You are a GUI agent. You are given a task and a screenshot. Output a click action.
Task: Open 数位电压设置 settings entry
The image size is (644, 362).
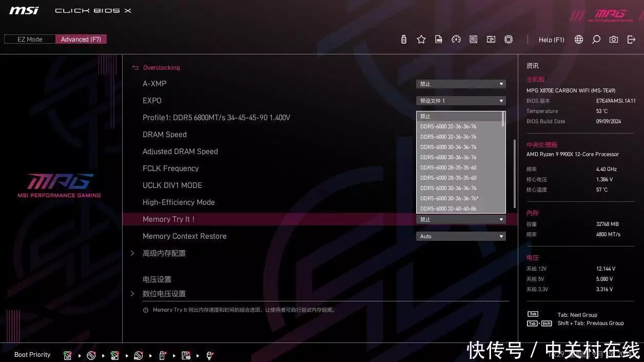coord(164,294)
